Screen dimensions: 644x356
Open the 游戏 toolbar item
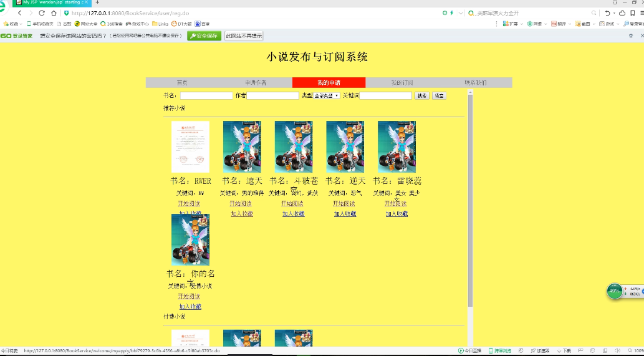[607, 24]
